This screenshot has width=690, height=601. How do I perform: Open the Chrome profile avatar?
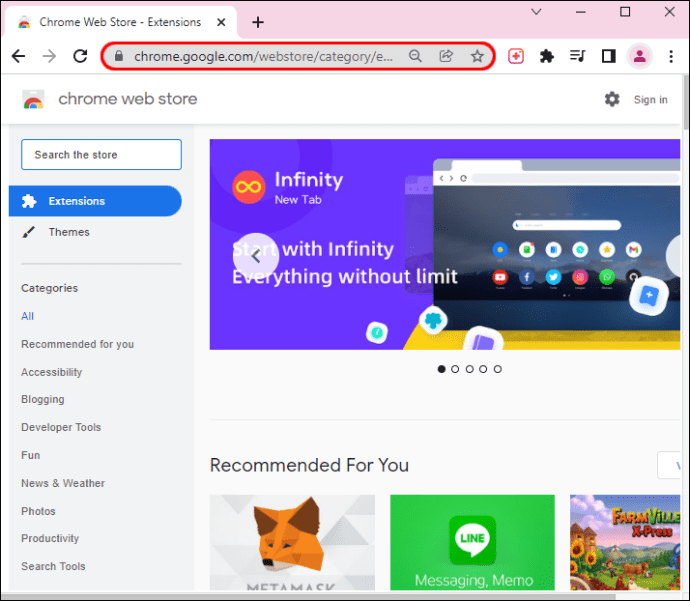pyautogui.click(x=639, y=56)
